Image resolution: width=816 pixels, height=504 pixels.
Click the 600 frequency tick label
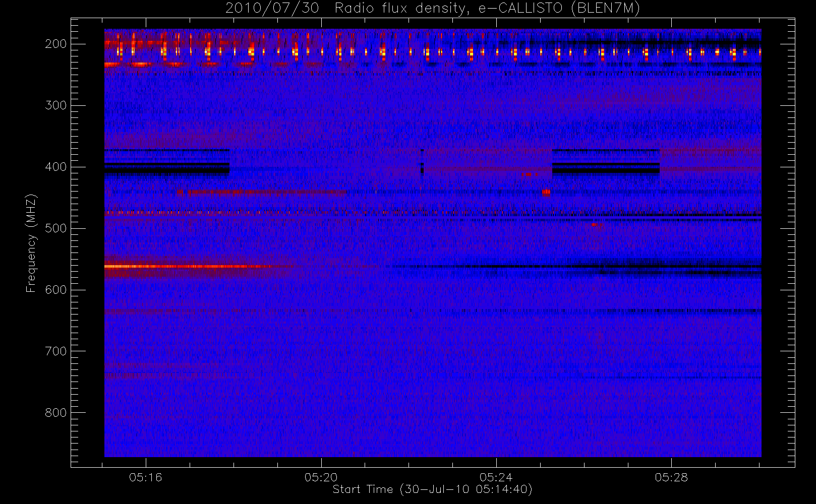pos(56,290)
